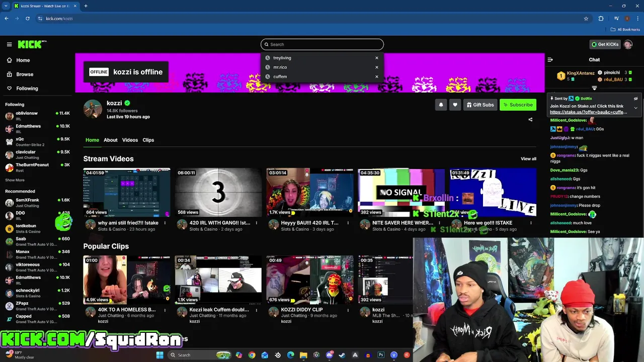This screenshot has width=644, height=362.
Task: Click the Kick search field
Action: pyautogui.click(x=322, y=44)
